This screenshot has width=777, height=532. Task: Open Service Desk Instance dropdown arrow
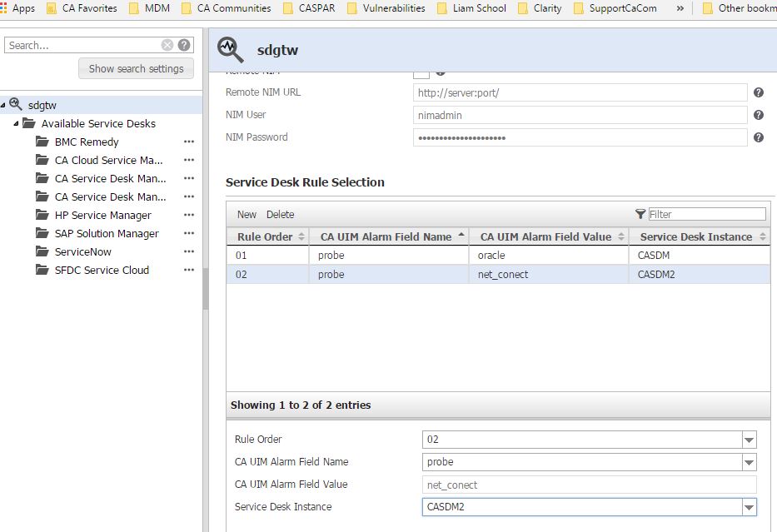tap(749, 507)
